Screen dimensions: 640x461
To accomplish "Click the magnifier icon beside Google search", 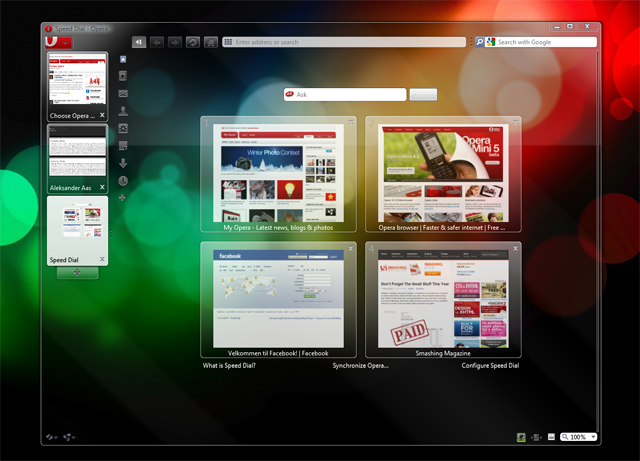I will [x=480, y=42].
